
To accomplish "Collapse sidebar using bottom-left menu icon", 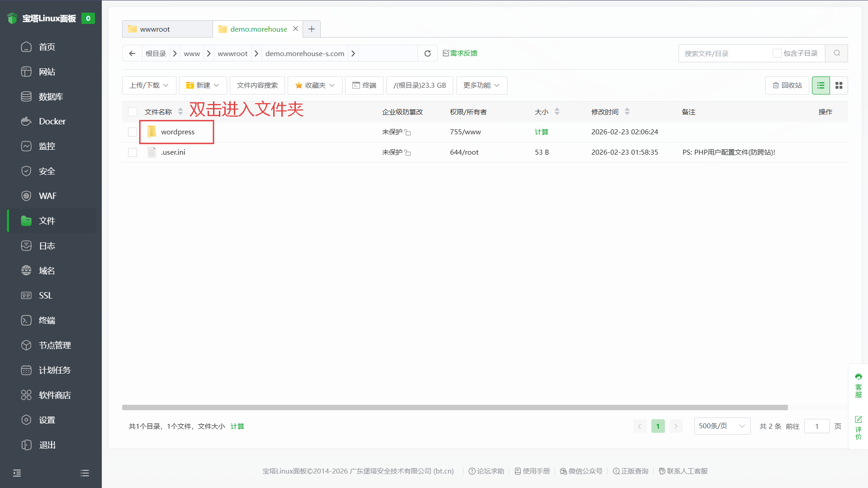I will pos(17,473).
